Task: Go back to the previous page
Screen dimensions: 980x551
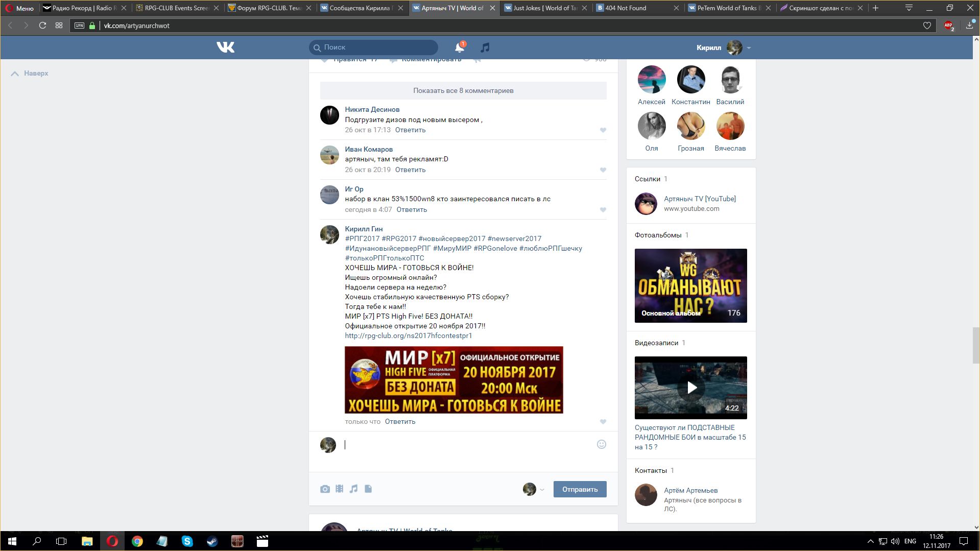Action: point(10,26)
